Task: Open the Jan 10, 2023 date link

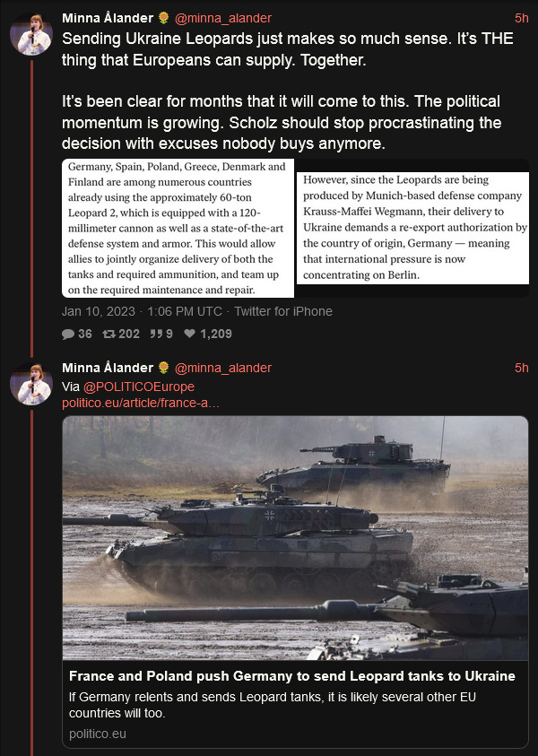Action: pyautogui.click(x=99, y=311)
